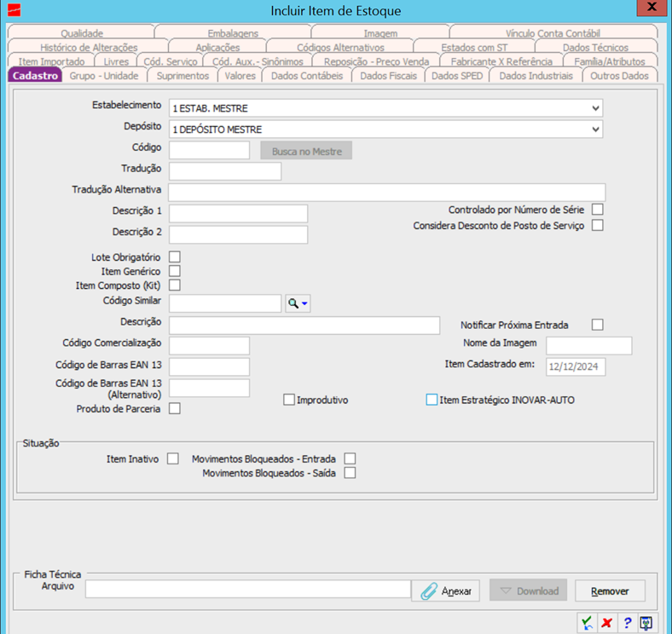Screen dimensions: 672x634
Task: Toggle the Item Inativo checkbox
Action: (x=173, y=458)
